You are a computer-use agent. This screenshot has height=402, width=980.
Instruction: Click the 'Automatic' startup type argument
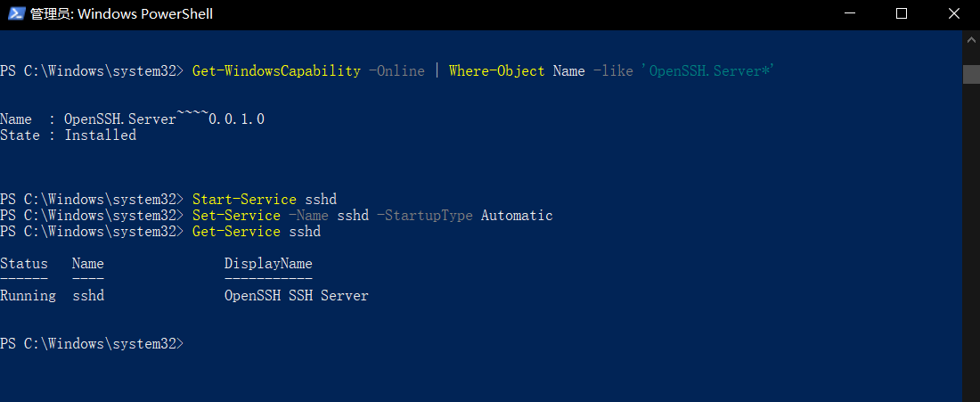pos(517,216)
